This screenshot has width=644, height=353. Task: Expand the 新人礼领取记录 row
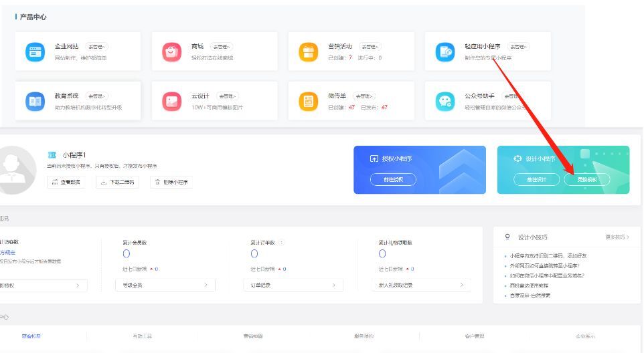point(421,285)
